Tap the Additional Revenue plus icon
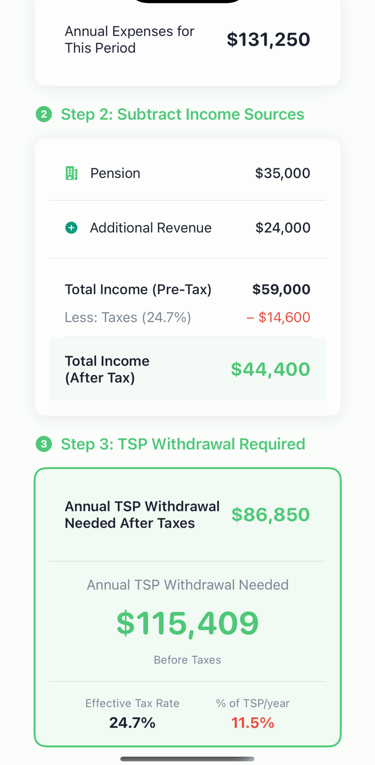375x765 pixels. coord(71,228)
